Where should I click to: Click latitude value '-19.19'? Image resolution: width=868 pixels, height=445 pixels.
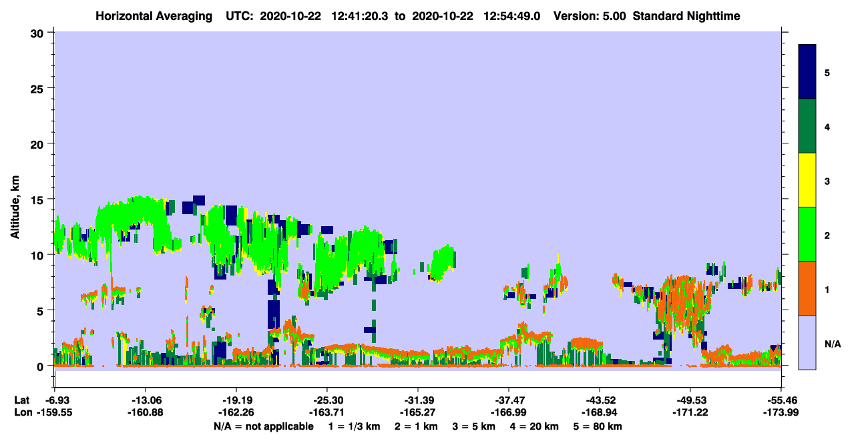(x=236, y=400)
